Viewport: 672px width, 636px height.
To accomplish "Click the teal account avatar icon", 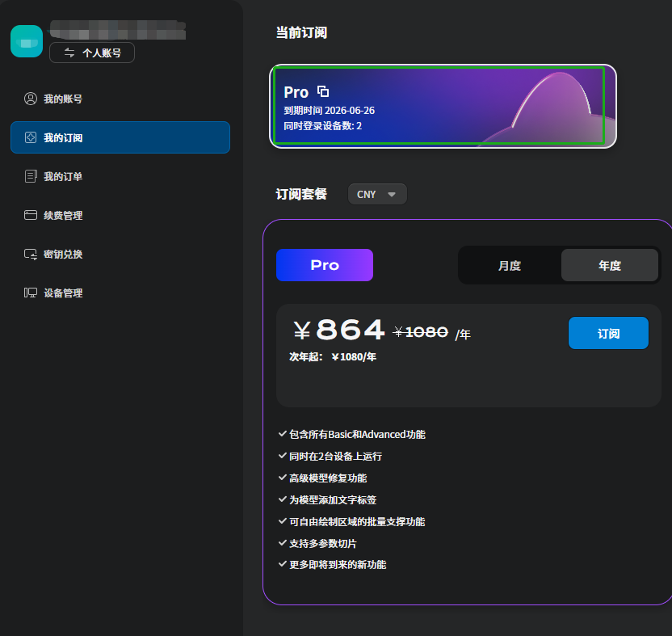I will click(x=27, y=41).
